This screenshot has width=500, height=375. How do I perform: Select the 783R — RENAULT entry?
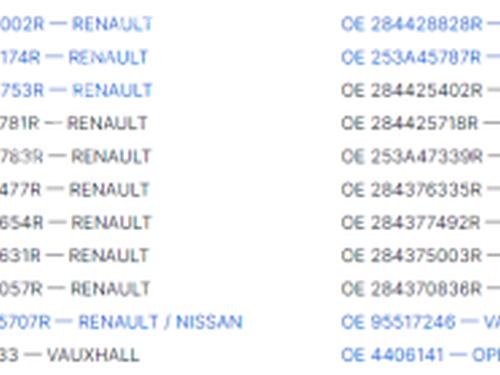(75, 156)
